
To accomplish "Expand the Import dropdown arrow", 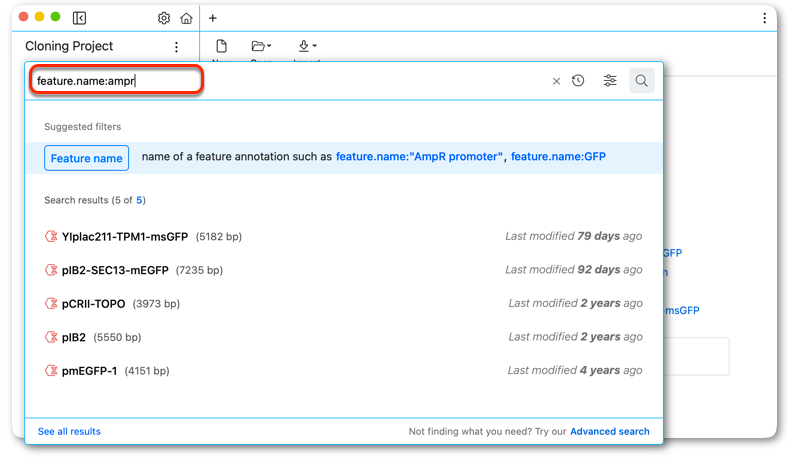I will (314, 46).
